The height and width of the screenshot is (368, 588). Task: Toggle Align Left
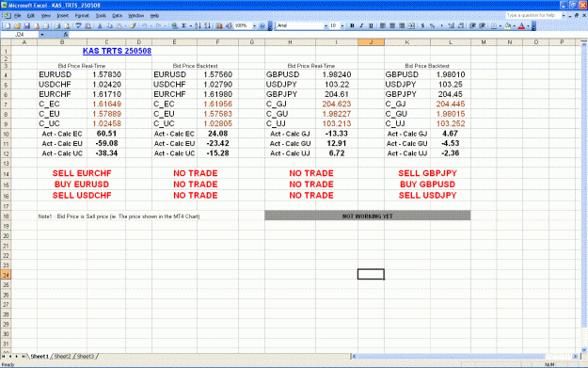coord(383,25)
